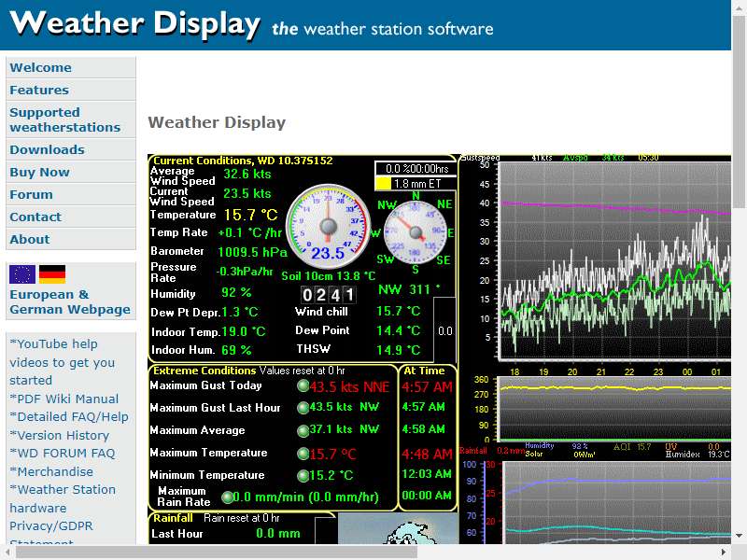Click green indicator beside Maximum Rain Rate
Image resolution: width=747 pixels, height=560 pixels.
tap(228, 497)
